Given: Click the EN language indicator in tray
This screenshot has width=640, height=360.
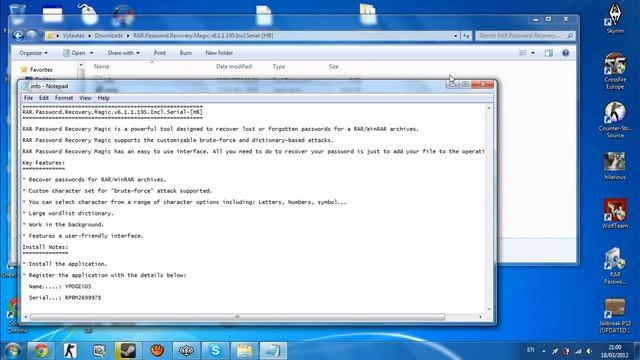Looking at the screenshot, I should click(x=531, y=350).
